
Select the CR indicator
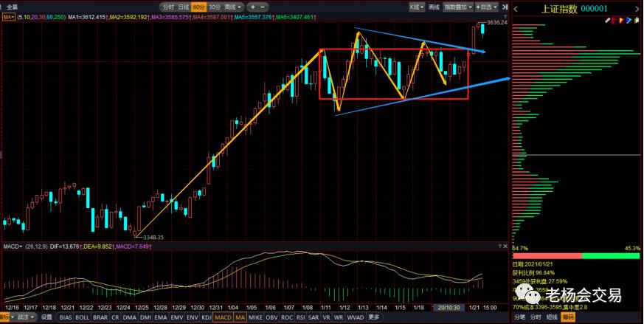pyautogui.click(x=115, y=317)
